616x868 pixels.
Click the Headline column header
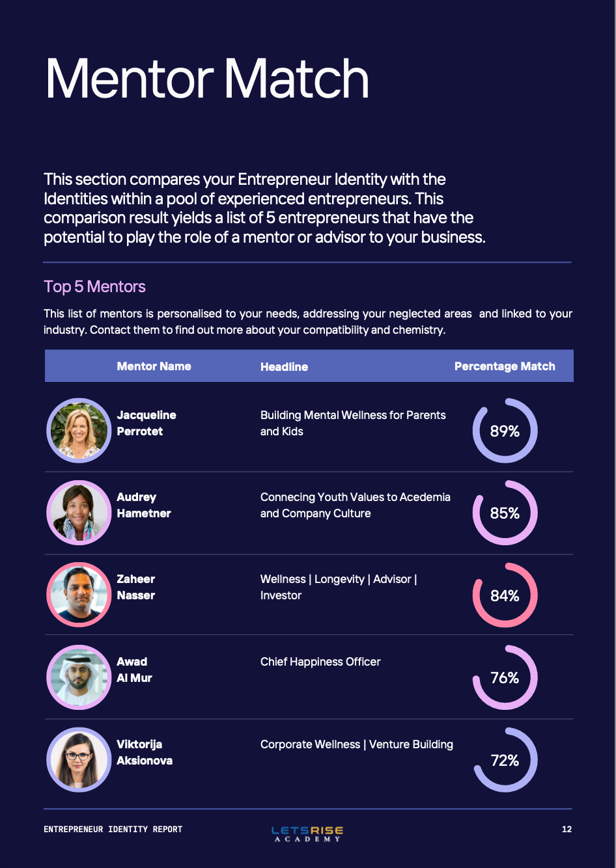284,367
